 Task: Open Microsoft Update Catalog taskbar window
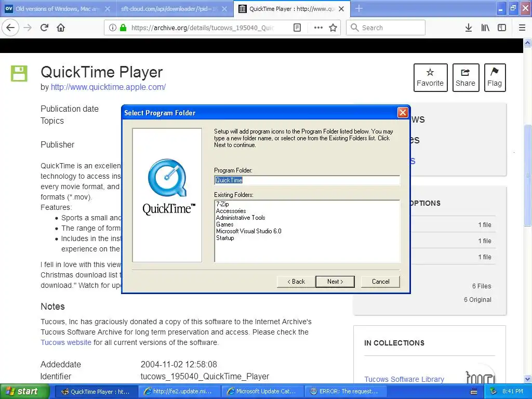point(262,391)
